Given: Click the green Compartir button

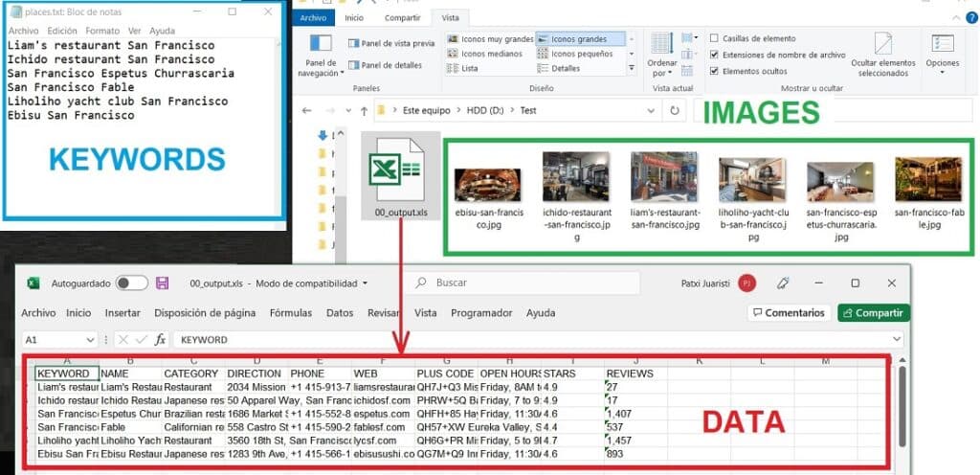Looking at the screenshot, I should coord(873,312).
